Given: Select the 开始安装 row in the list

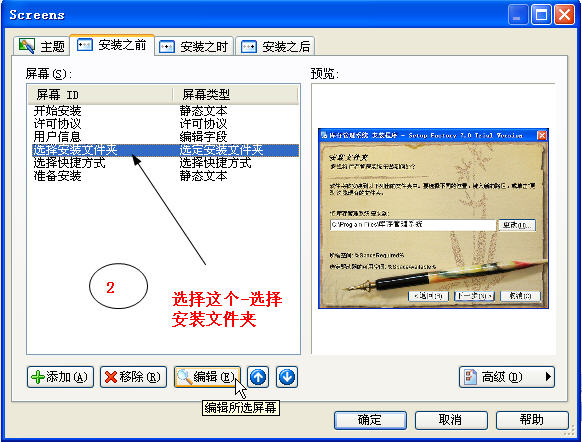Looking at the screenshot, I should coord(164,111).
